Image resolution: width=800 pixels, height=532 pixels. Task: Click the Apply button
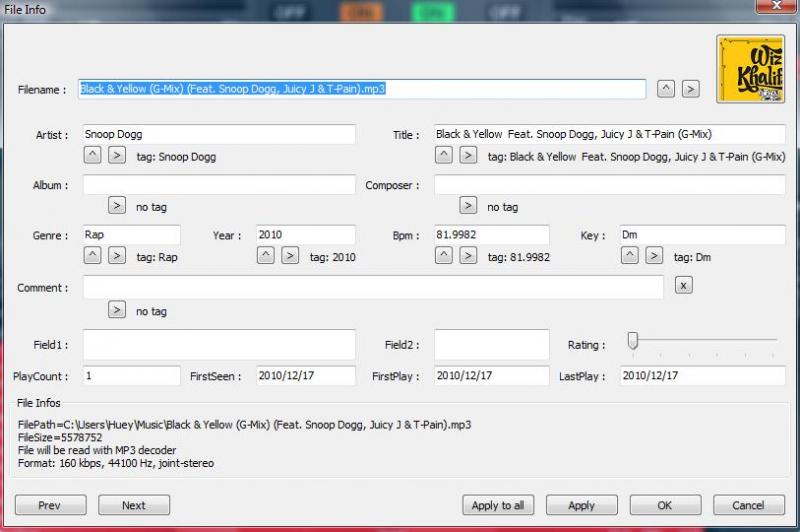click(x=582, y=505)
